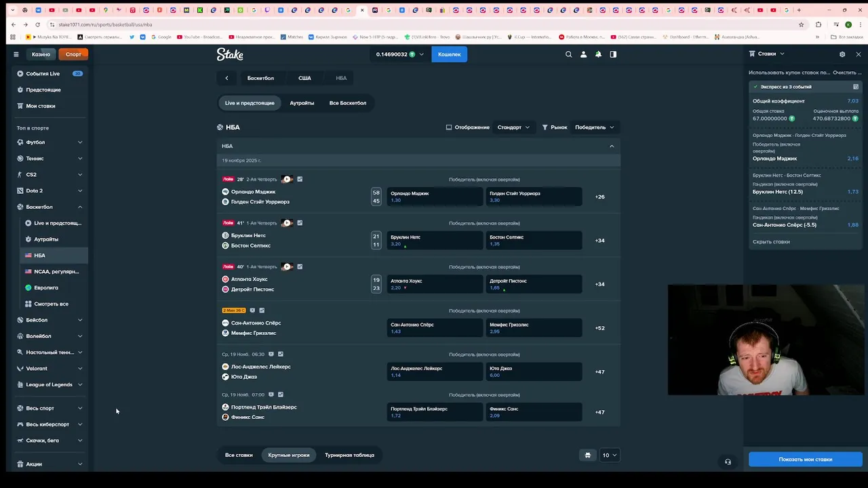This screenshot has width=868, height=488.
Task: Open Крупные игроки bottom tab
Action: (x=289, y=455)
